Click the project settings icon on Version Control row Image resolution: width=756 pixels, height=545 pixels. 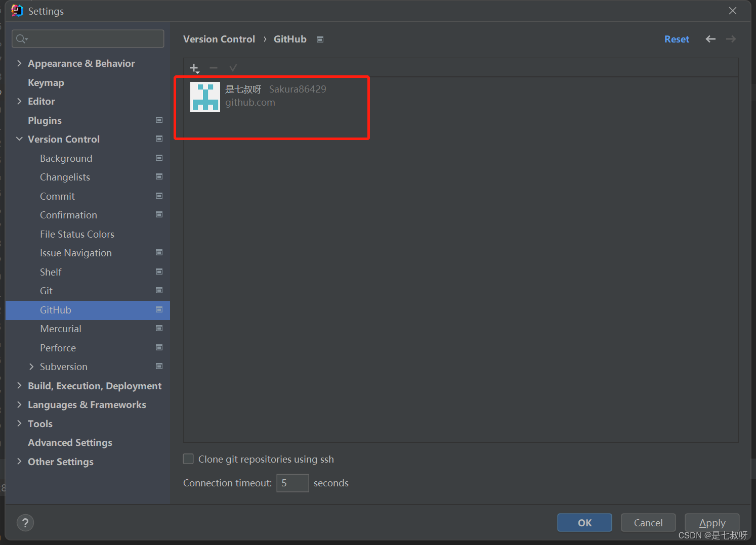point(159,139)
